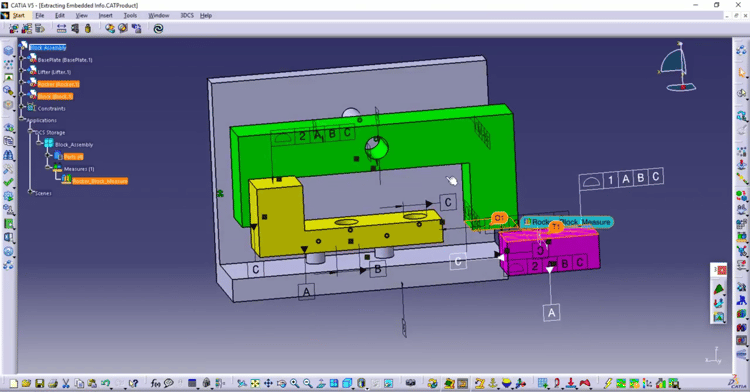The height and width of the screenshot is (392, 750).
Task: Expand the BasePlate tree node
Action: point(22,59)
